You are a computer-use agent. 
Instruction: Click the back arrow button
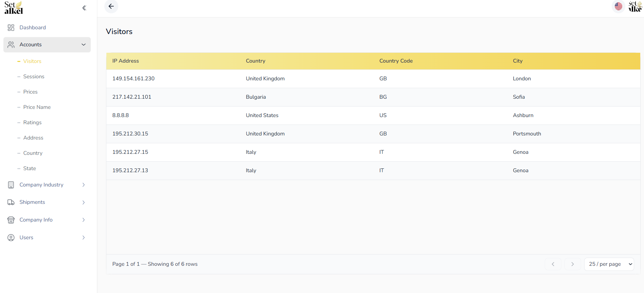[x=111, y=6]
